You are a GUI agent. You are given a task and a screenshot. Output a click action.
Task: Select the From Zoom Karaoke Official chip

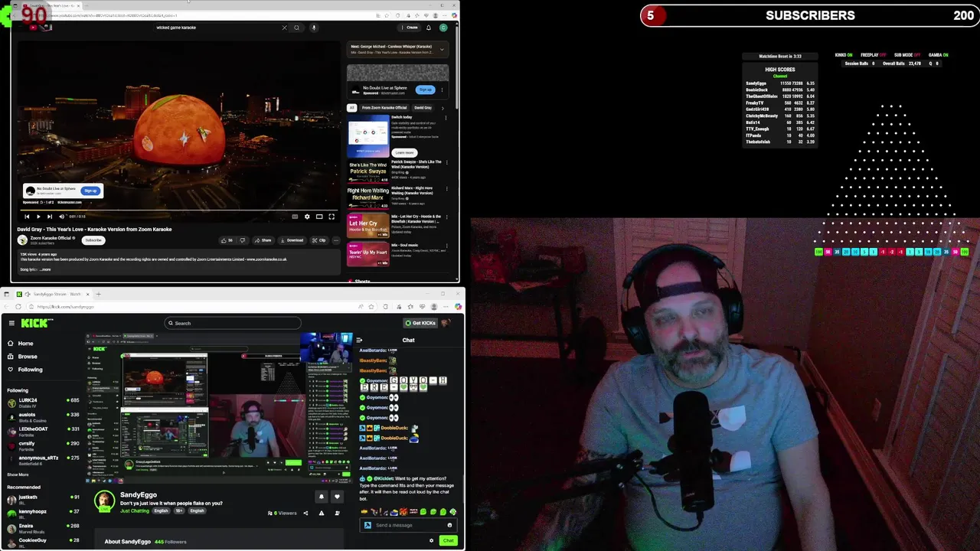point(384,108)
